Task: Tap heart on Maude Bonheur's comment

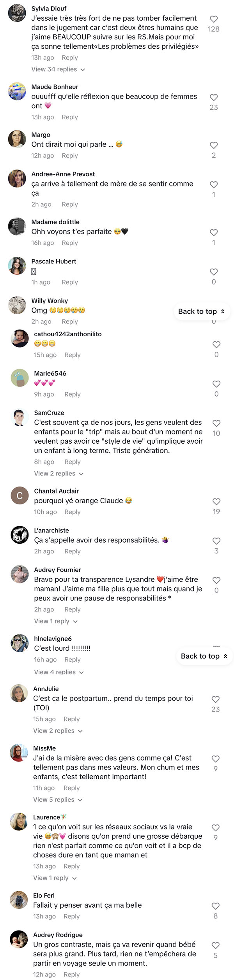Action: (214, 97)
